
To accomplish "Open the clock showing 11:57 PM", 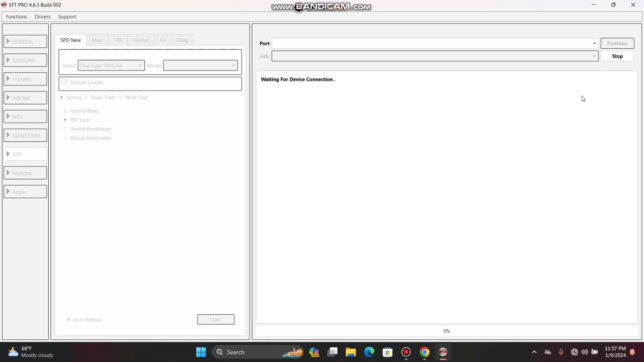I will (x=615, y=352).
